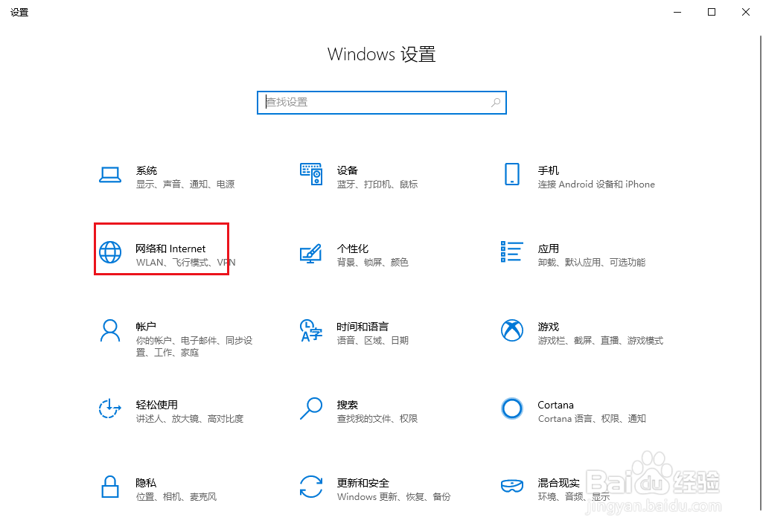This screenshot has width=763, height=532.
Task: Click the description 连接 Android 设备和 iPhone
Action: [x=596, y=185]
